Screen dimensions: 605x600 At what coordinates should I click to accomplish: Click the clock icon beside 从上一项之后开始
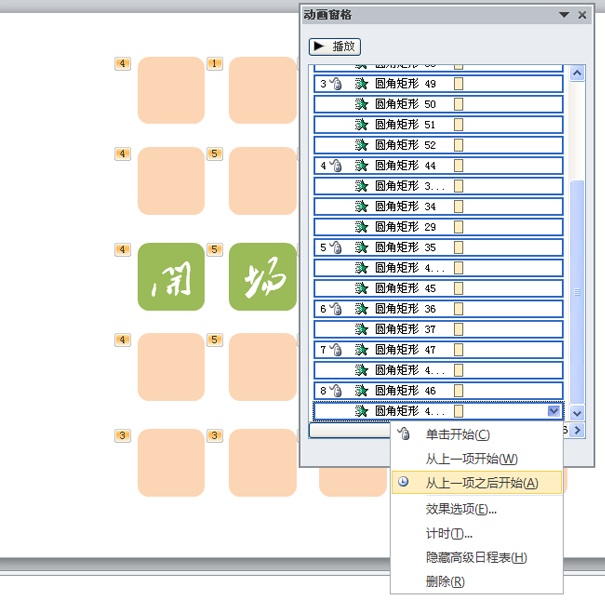pos(403,482)
